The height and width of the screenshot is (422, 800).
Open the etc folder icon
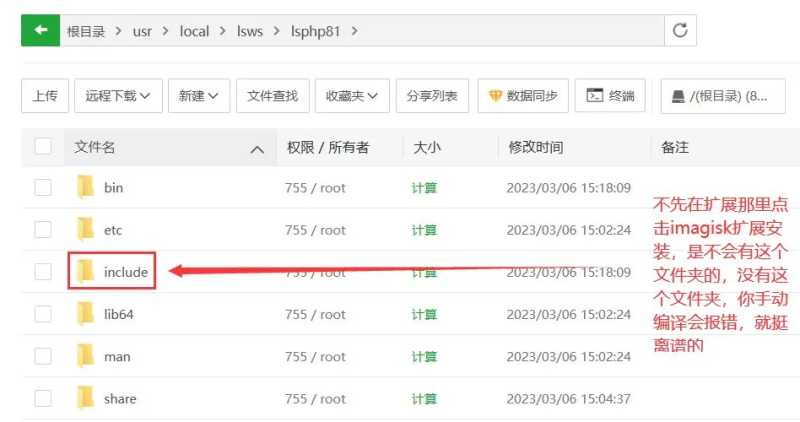click(x=86, y=230)
